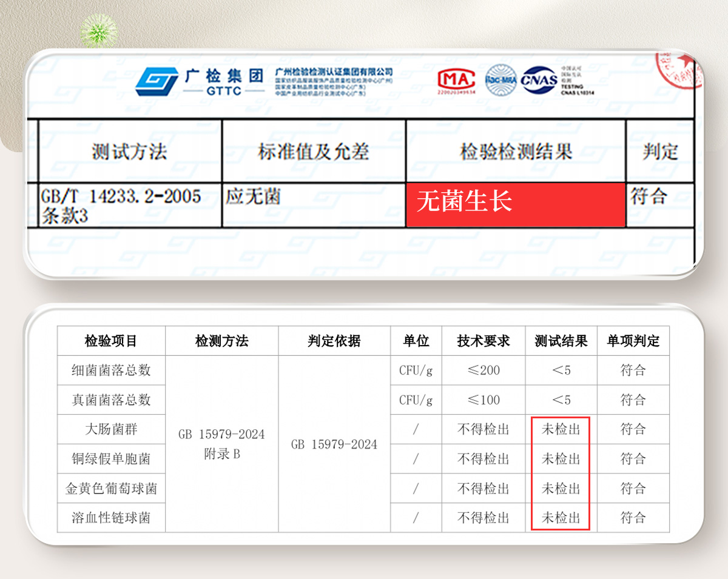This screenshot has width=728, height=579.
Task: Click the ilac-MRA round logo
Action: (x=500, y=79)
